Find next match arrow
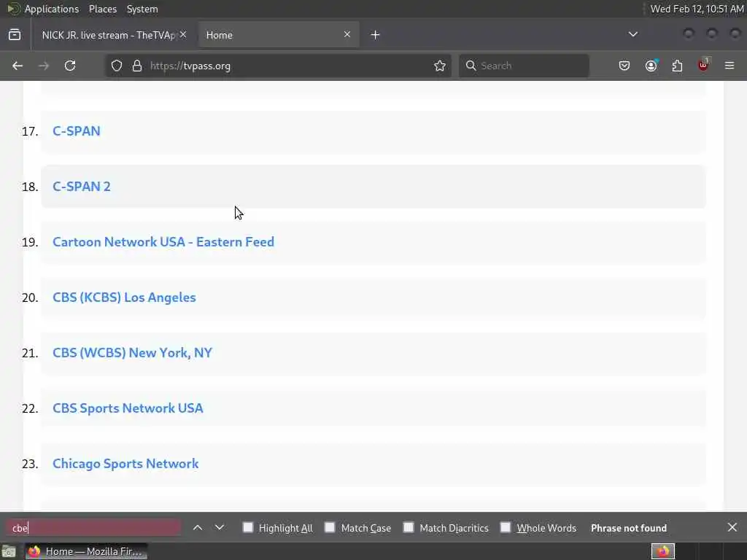This screenshot has width=747, height=560. (220, 528)
